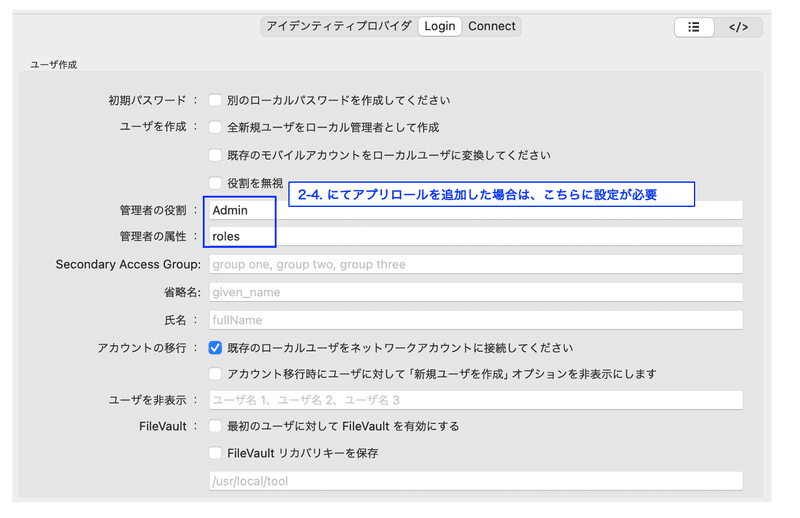Focus the ユーザを非表示 field

coord(476,400)
